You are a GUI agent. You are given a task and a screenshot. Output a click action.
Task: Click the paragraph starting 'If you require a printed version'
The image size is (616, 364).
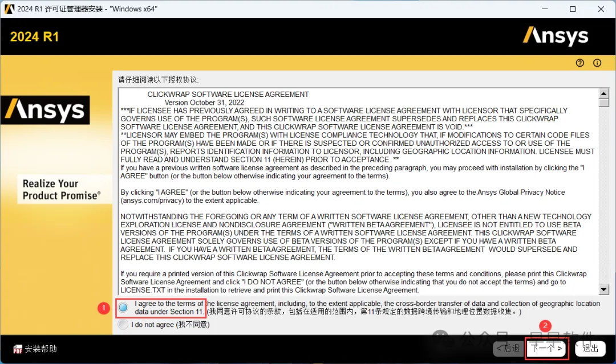354,282
